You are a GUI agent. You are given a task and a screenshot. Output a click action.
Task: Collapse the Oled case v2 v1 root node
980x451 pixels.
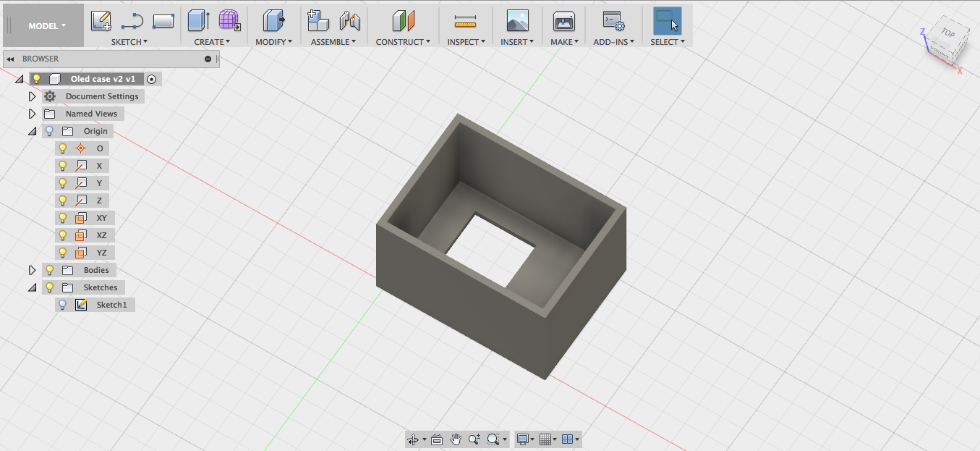tap(19, 79)
